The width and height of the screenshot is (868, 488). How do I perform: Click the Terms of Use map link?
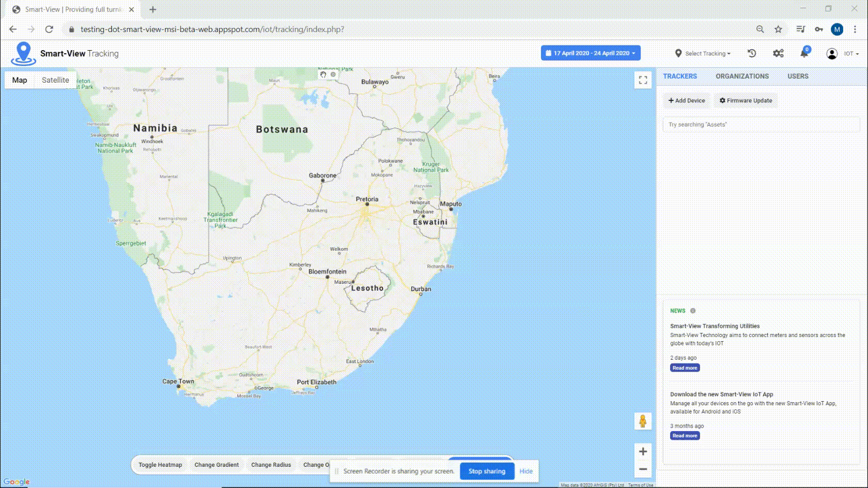point(641,485)
